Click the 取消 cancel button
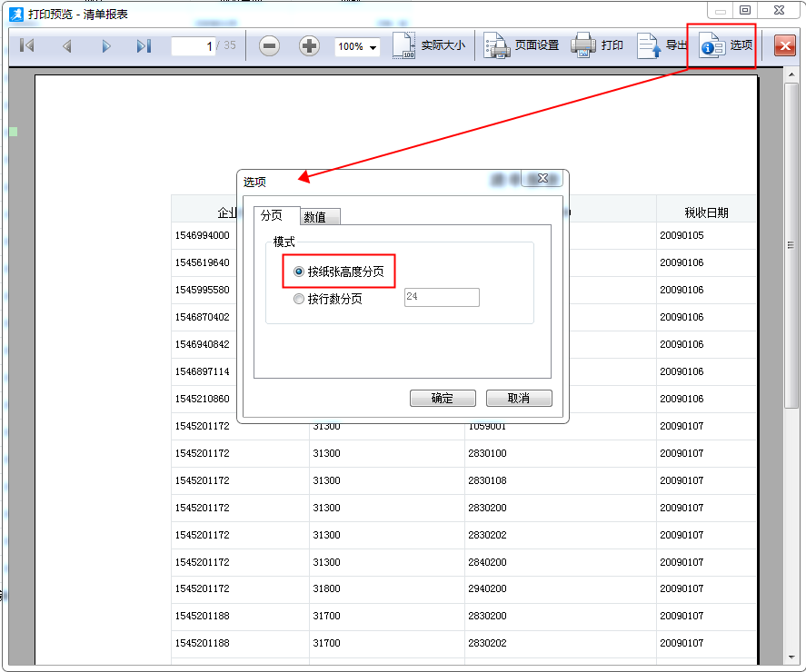 point(519,398)
